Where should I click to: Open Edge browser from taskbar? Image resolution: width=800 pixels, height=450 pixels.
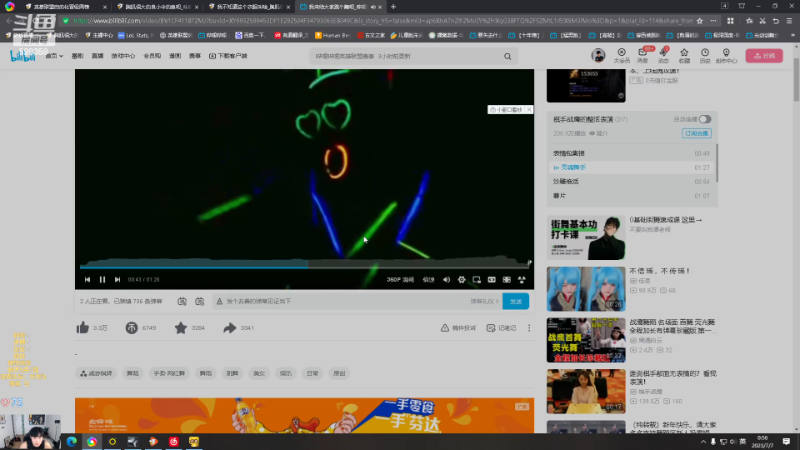[71, 441]
